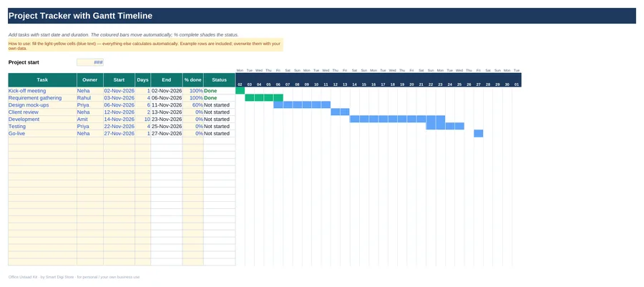Select the '60%' done cell

(x=193, y=105)
